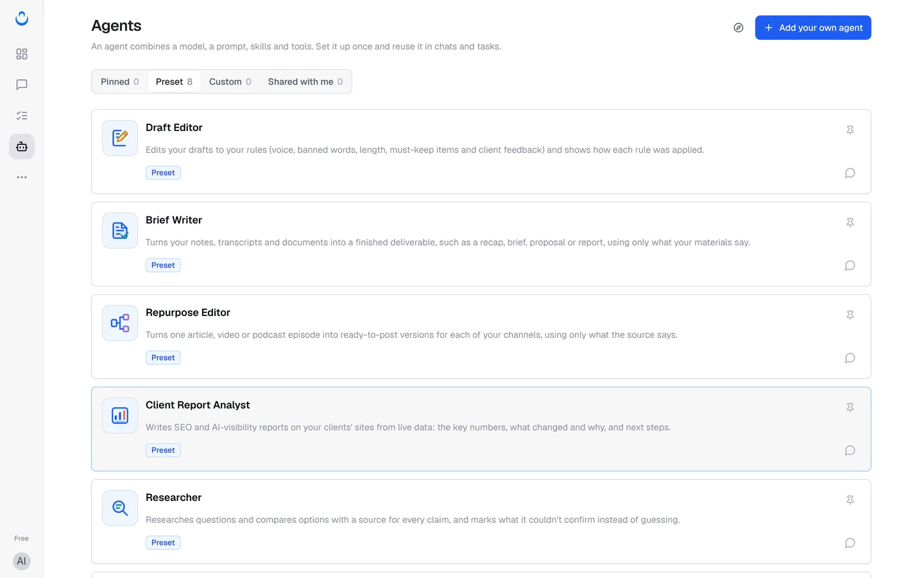The height and width of the screenshot is (578, 924).
Task: Switch to the Preset tab
Action: pos(174,82)
